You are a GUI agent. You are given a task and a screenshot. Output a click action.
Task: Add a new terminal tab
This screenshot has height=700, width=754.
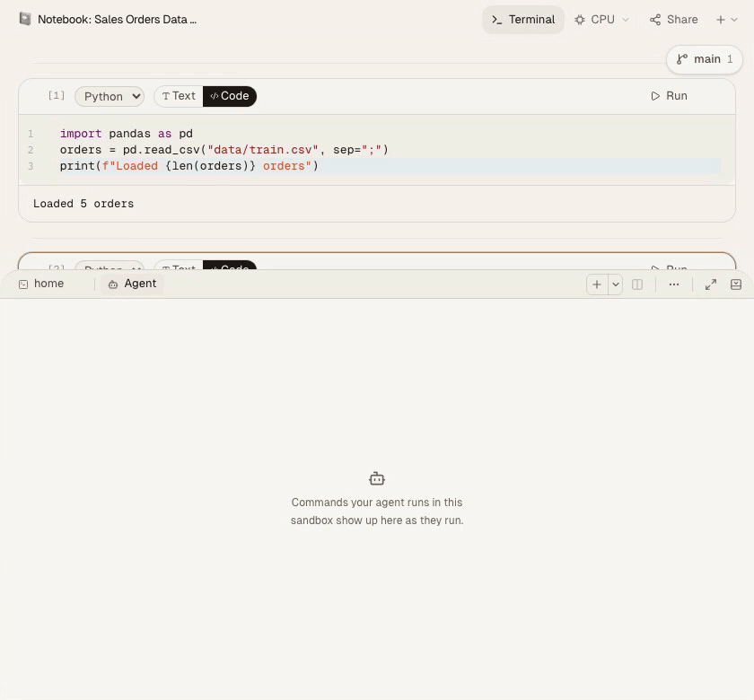pyautogui.click(x=597, y=284)
